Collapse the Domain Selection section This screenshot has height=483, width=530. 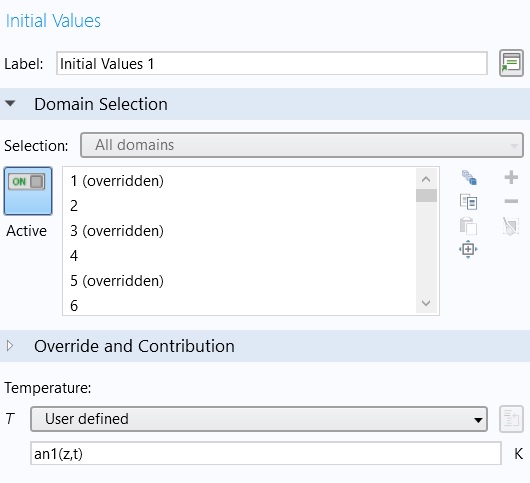10,103
